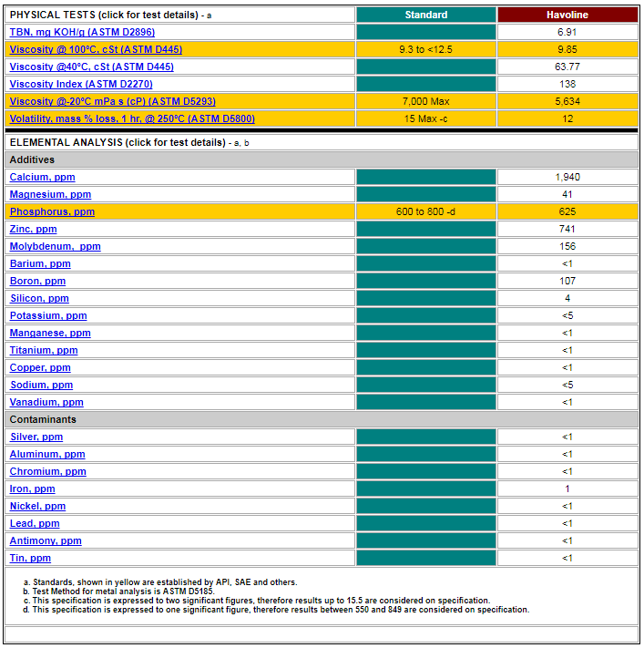
Task: Click the Sodium, ppm link
Action: pyautogui.click(x=41, y=385)
